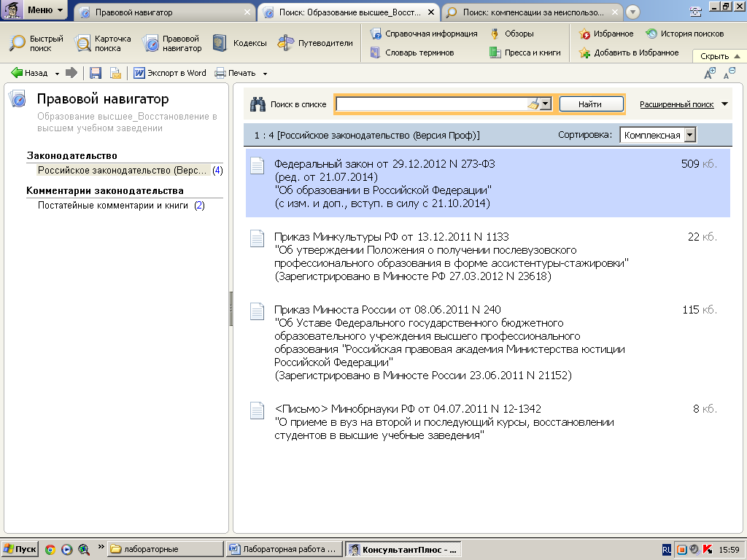Select Российское законодательство (Верс... item
Viewport: 747px width, 560px height.
coord(123,170)
